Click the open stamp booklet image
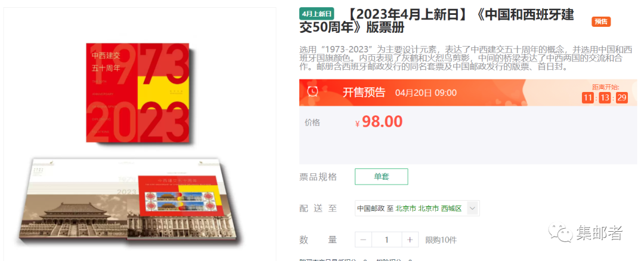Viewport: 644px width, 261px height. (x=129, y=202)
